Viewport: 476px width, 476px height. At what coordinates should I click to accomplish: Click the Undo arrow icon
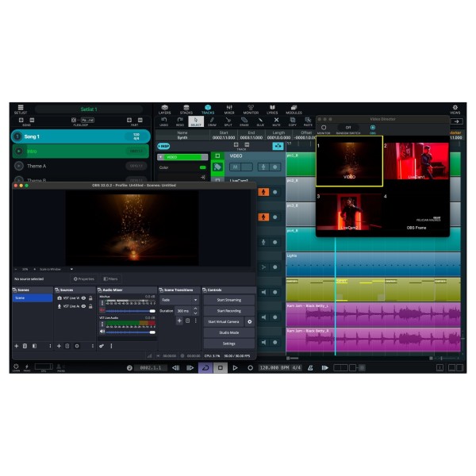pos(164,120)
